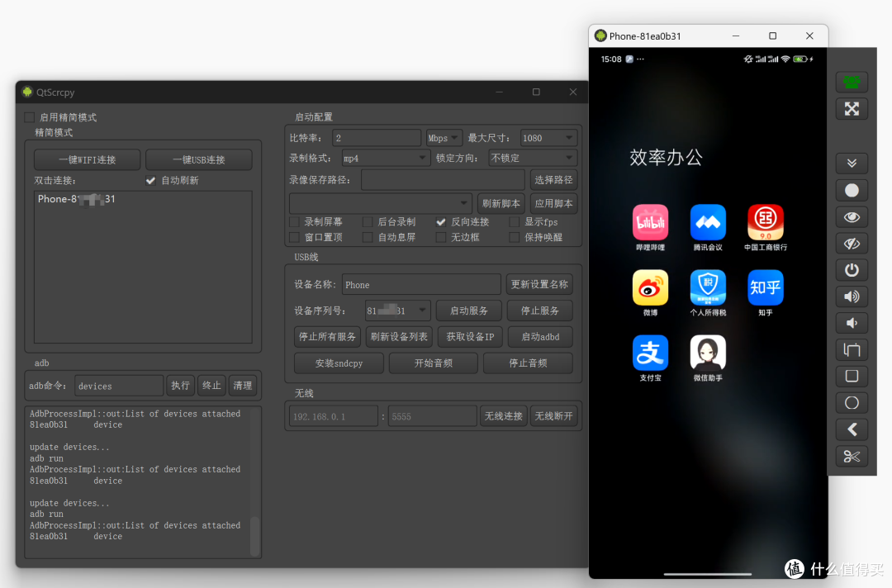The width and height of the screenshot is (892, 588).
Task: Launch the bilibili app icon
Action: pyautogui.click(x=650, y=222)
